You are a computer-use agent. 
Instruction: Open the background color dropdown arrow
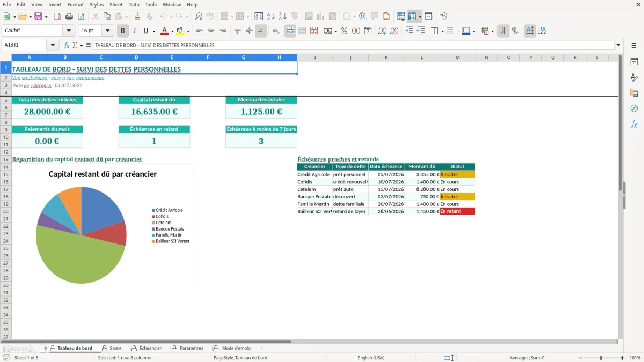tap(188, 31)
